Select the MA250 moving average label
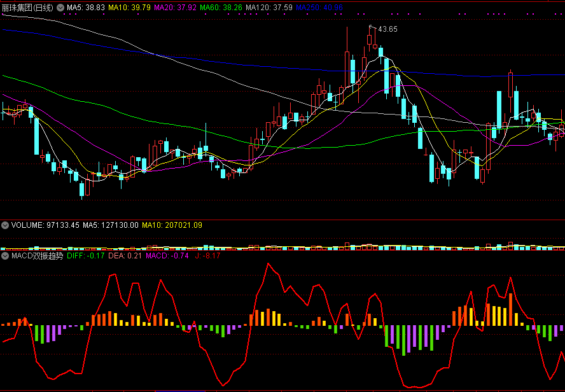Screen dimensions: 565x392 pyautogui.click(x=319, y=8)
